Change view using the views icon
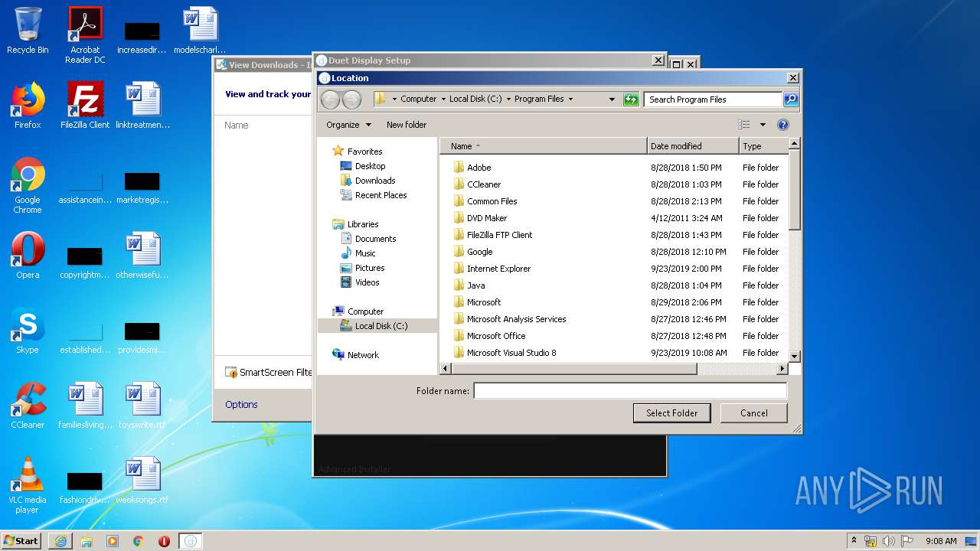 [x=744, y=125]
